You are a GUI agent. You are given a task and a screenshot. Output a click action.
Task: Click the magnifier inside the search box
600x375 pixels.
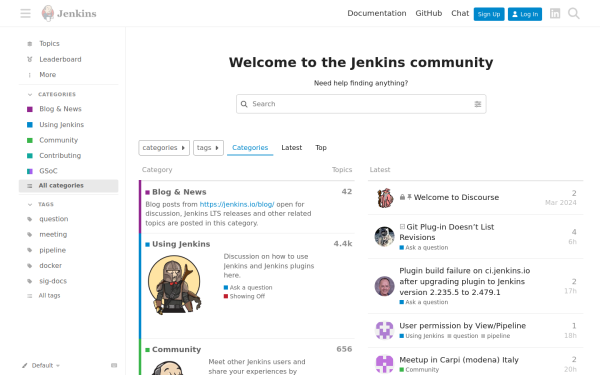click(x=244, y=104)
